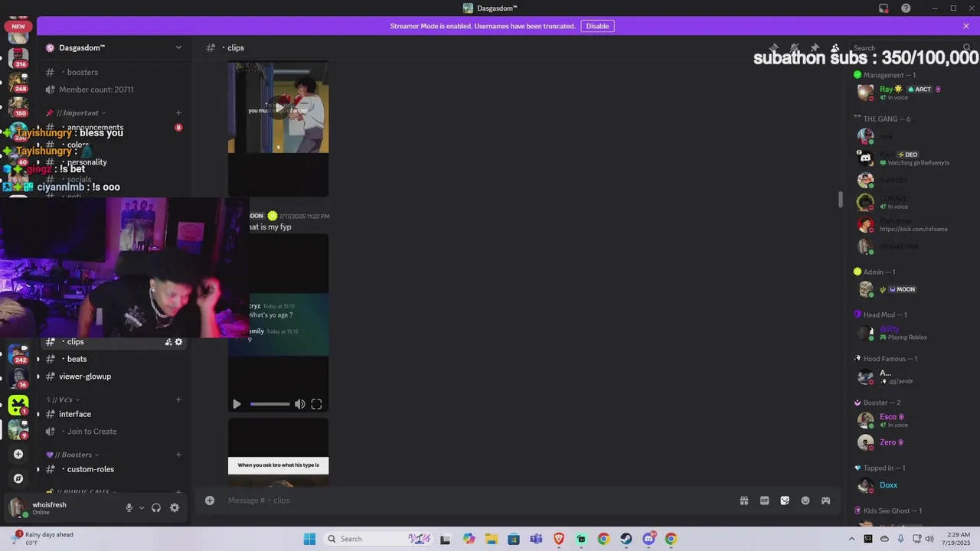Viewport: 980px width, 551px height.
Task: Add channel to Important category plus icon
Action: click(178, 112)
